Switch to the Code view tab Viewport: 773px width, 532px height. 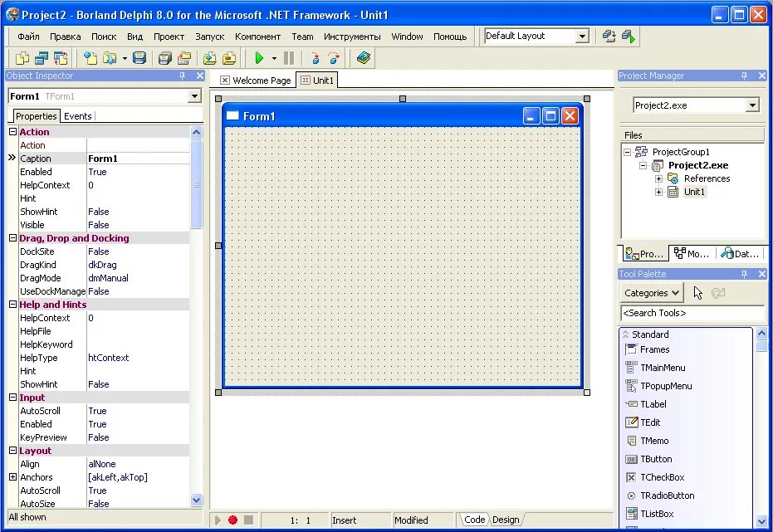tap(475, 520)
